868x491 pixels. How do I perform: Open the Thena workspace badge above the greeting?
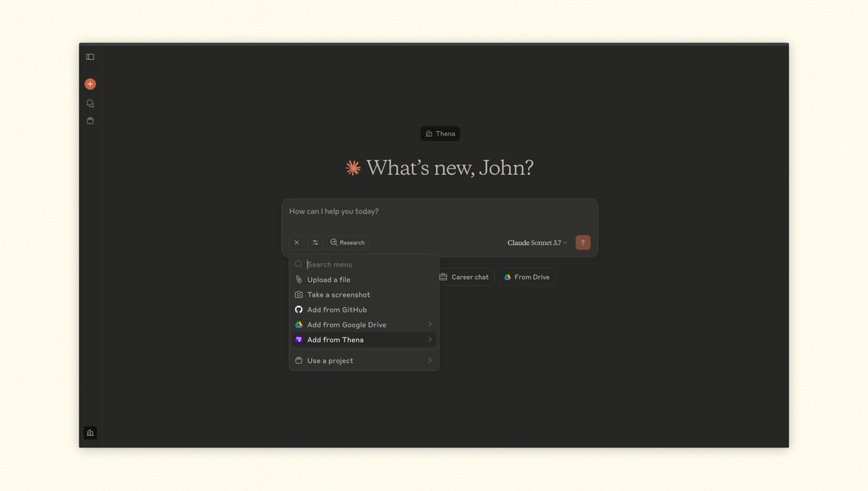[441, 134]
